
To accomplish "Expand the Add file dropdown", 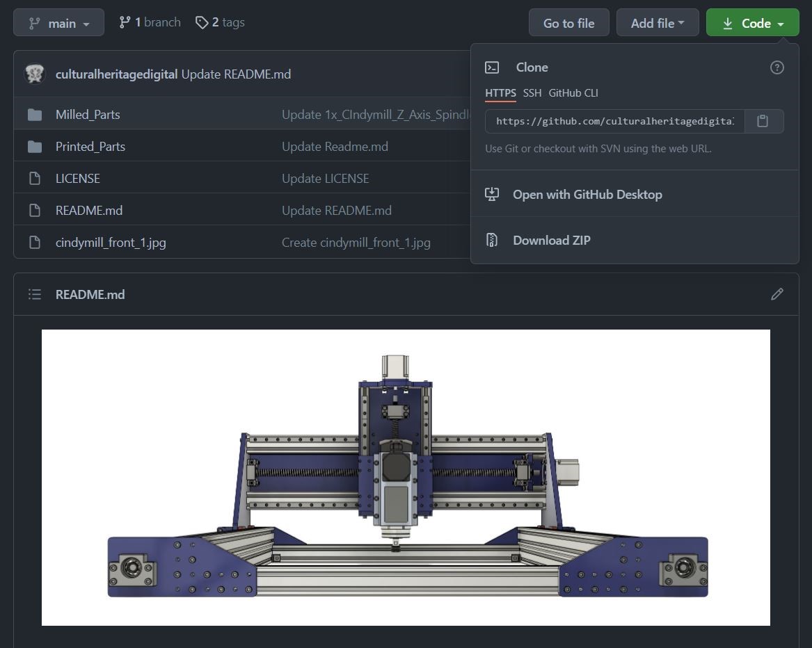I will point(657,23).
